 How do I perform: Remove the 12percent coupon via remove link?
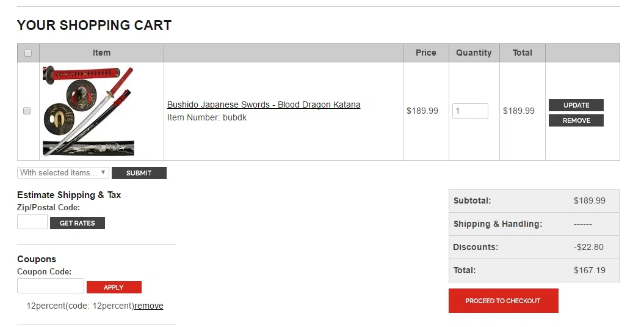coord(149,306)
